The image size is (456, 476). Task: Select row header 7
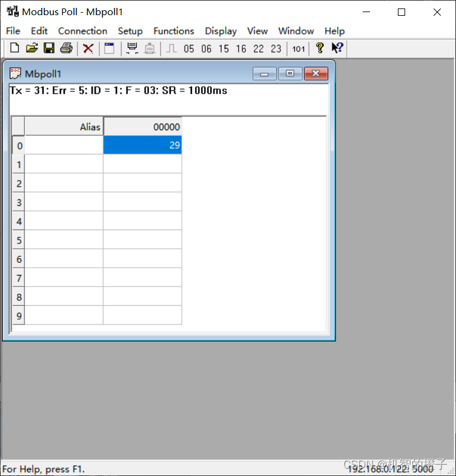coord(19,278)
